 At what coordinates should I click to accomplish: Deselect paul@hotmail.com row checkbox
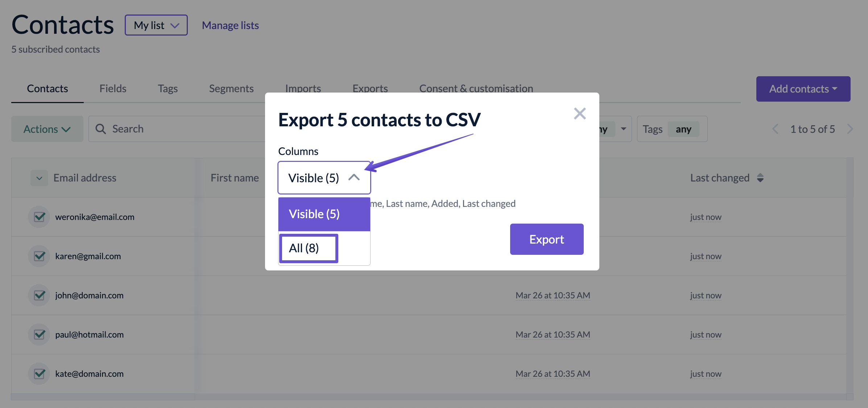39,335
